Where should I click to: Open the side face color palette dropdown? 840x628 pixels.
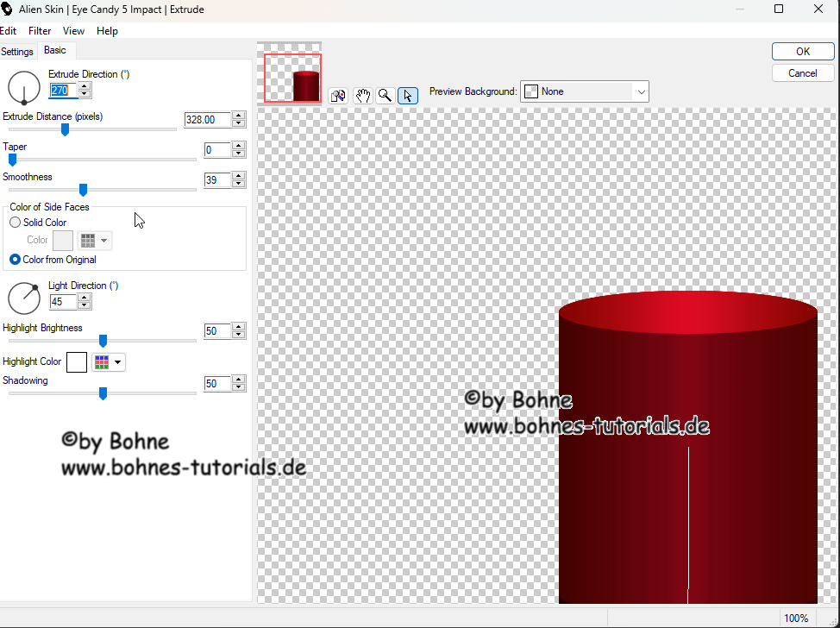pos(94,241)
